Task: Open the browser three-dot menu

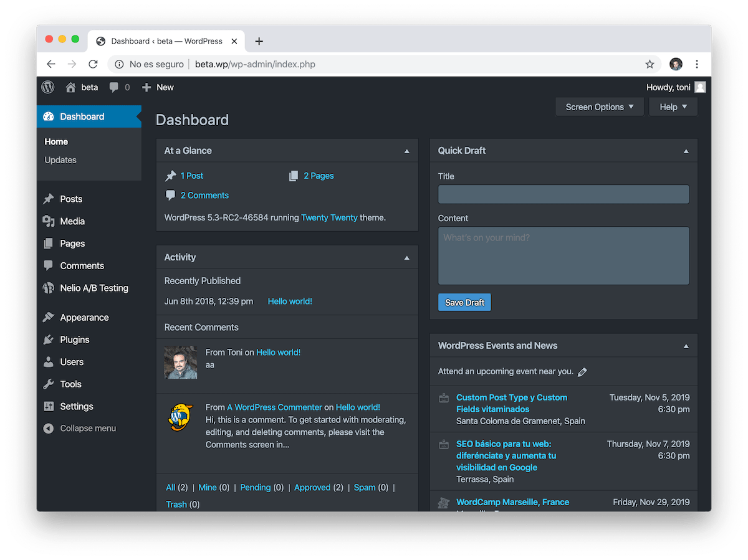Action: coord(697,64)
